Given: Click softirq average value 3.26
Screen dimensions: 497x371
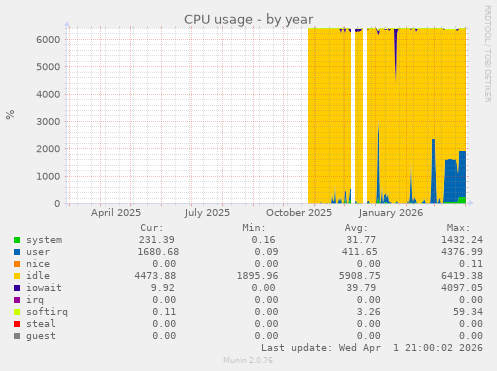Looking at the screenshot, I should coord(368,312).
